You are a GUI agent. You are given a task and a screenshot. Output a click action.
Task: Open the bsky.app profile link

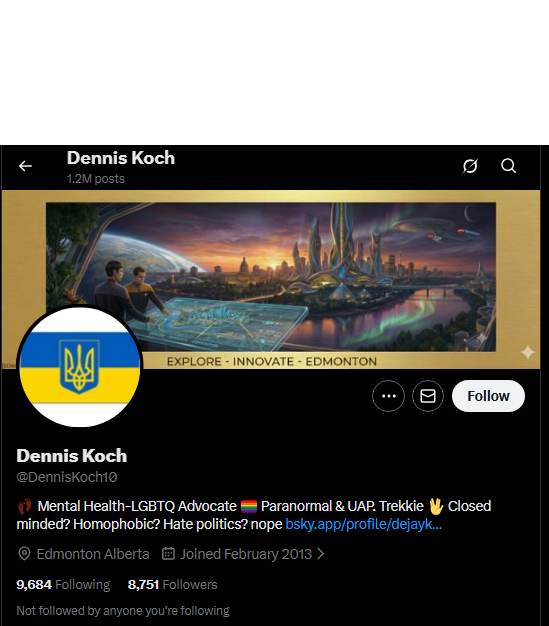click(363, 524)
